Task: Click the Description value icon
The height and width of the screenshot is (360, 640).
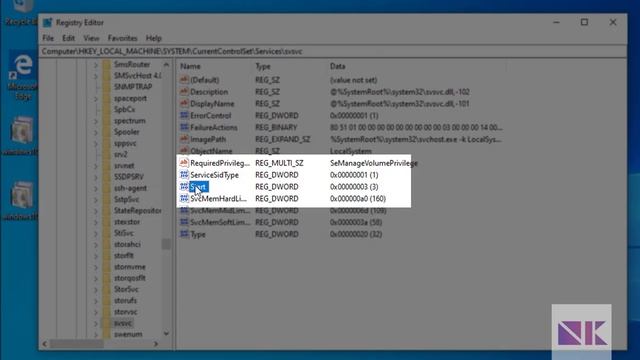Action: (x=184, y=91)
